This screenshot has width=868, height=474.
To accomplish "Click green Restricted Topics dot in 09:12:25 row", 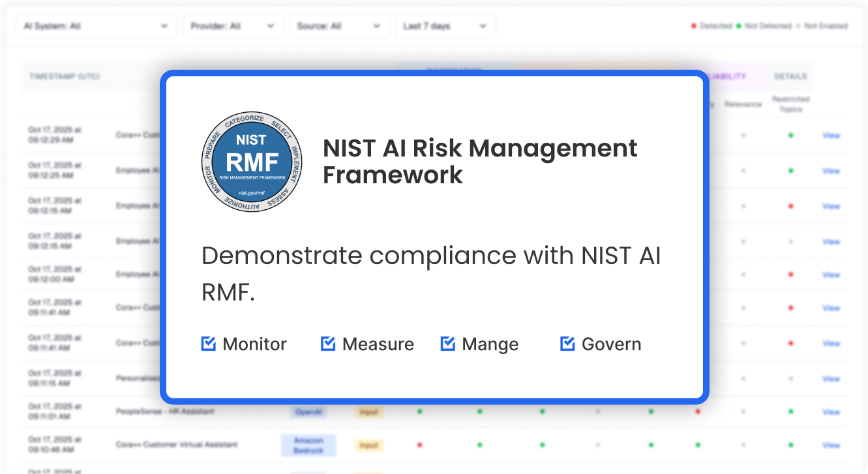I will pos(790,171).
